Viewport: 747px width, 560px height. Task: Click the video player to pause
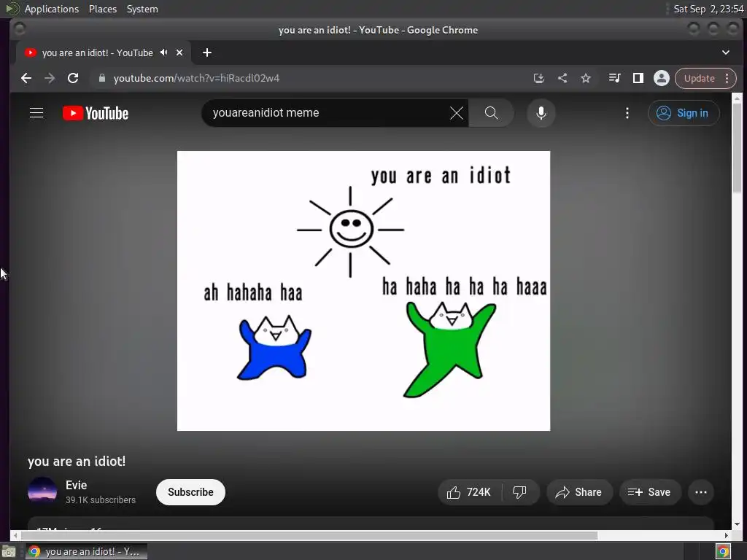click(x=363, y=291)
